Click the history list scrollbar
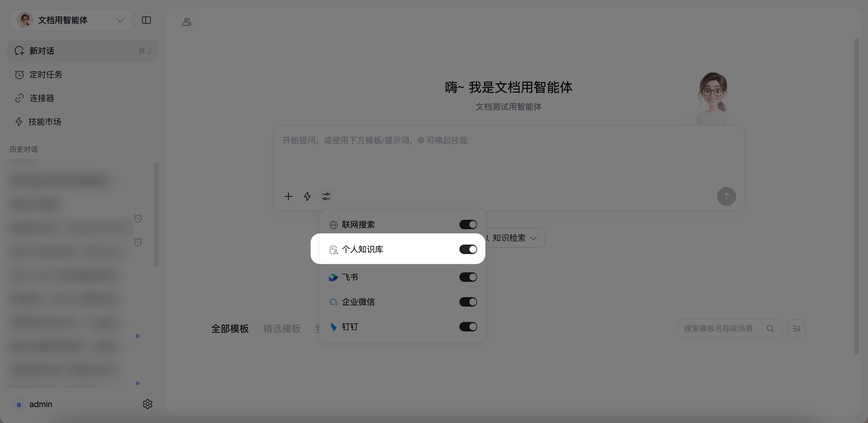Image resolution: width=868 pixels, height=423 pixels. pos(156,215)
